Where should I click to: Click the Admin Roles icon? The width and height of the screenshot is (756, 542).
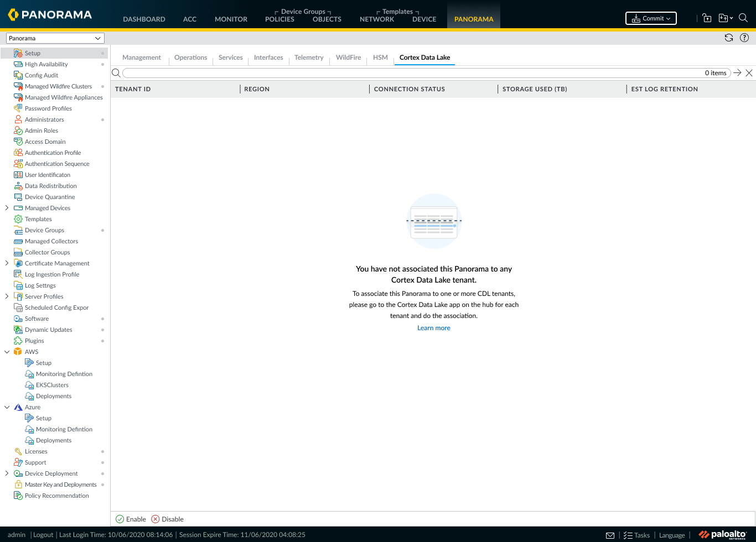[18, 131]
